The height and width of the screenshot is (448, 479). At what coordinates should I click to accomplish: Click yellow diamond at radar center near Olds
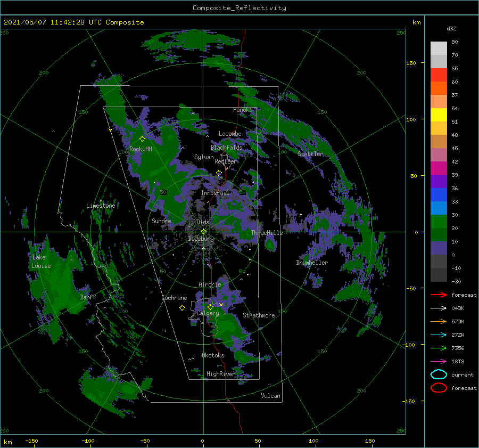click(x=203, y=232)
